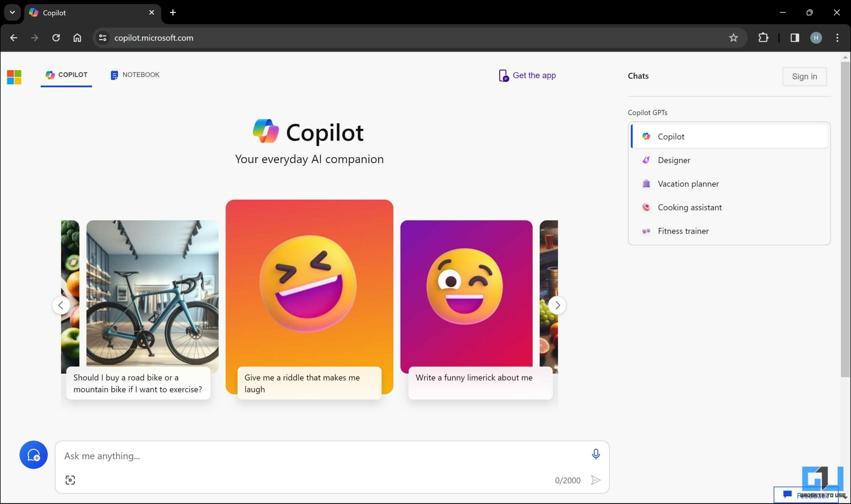Image resolution: width=851 pixels, height=504 pixels.
Task: Select Vacation planner GPT
Action: (x=729, y=184)
